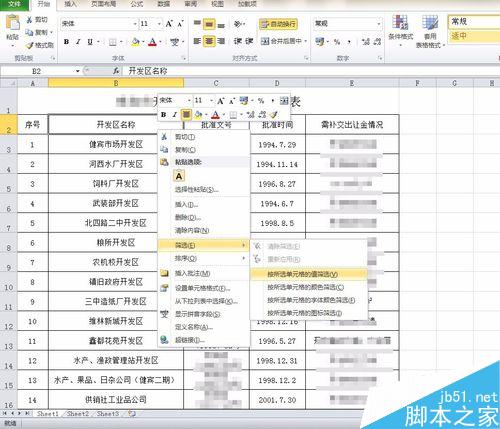The width and height of the screenshot is (500, 429).
Task: Expand the Alignment (对齐方式) group dialog launcher
Action: [306, 58]
